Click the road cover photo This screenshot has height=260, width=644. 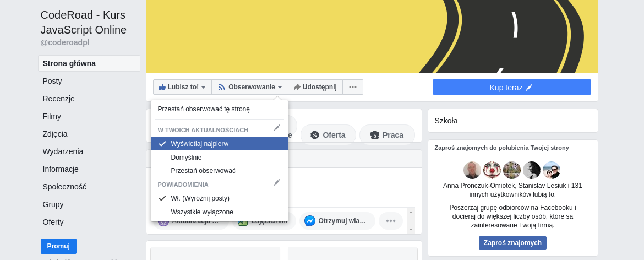click(x=372, y=36)
